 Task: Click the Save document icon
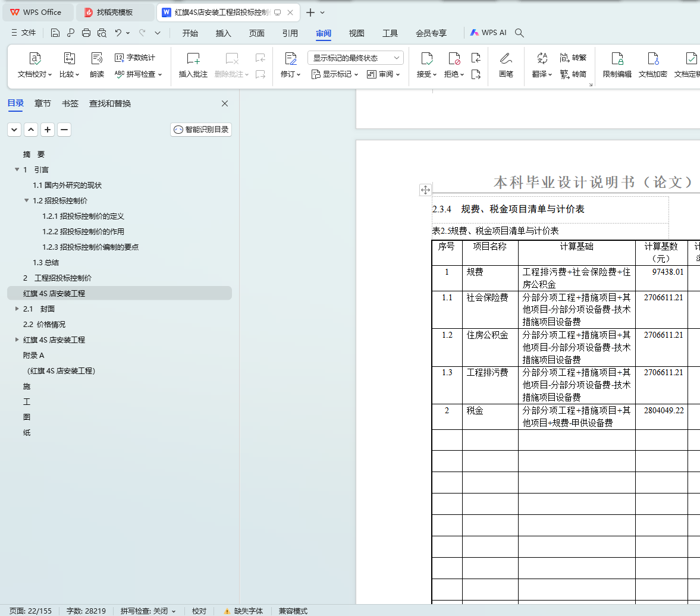[x=55, y=33]
